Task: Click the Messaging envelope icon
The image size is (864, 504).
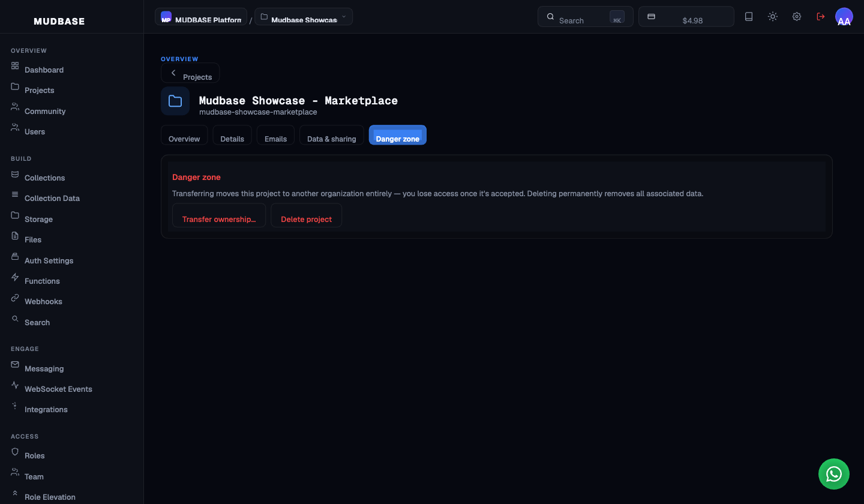Action: (15, 364)
